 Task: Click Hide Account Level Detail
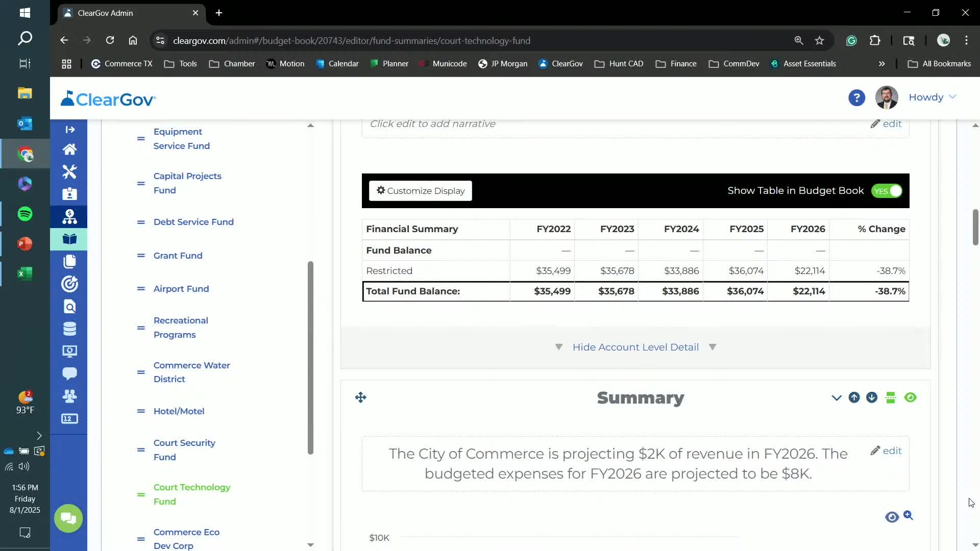tap(635, 347)
